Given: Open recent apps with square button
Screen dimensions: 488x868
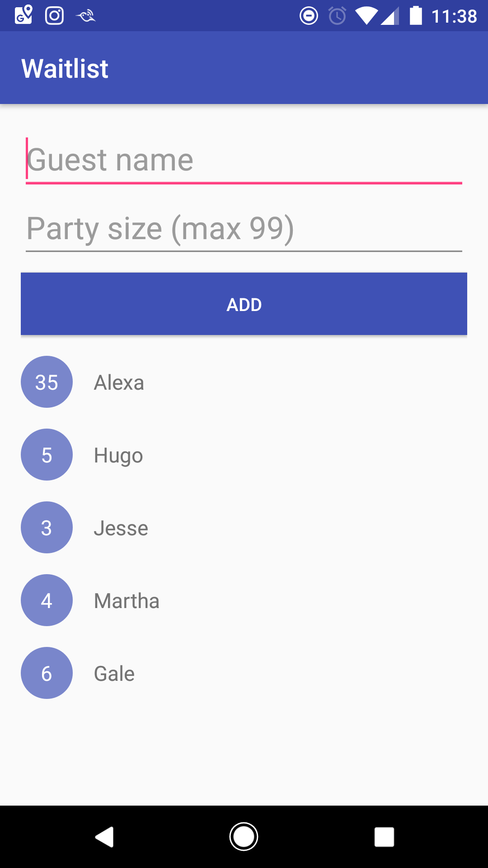Looking at the screenshot, I should click(384, 837).
